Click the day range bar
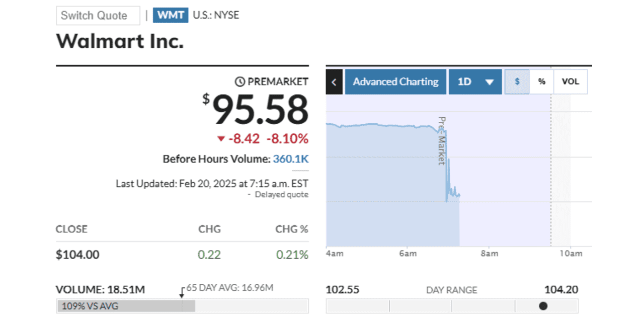 (x=452, y=306)
